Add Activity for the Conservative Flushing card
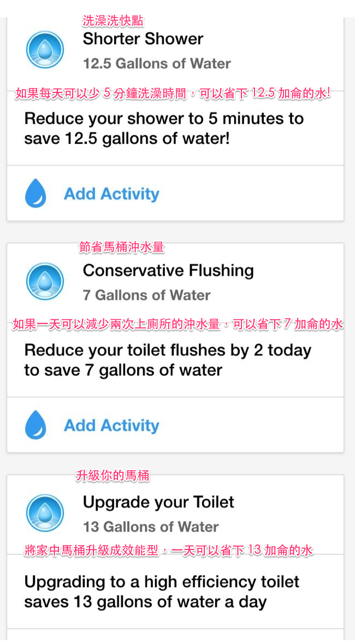Image resolution: width=355 pixels, height=644 pixels. click(111, 425)
